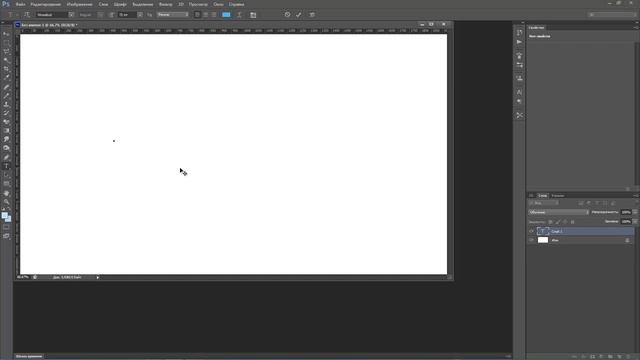The height and width of the screenshot is (360, 640).
Task: Select the History Brush tool
Action: [x=6, y=113]
